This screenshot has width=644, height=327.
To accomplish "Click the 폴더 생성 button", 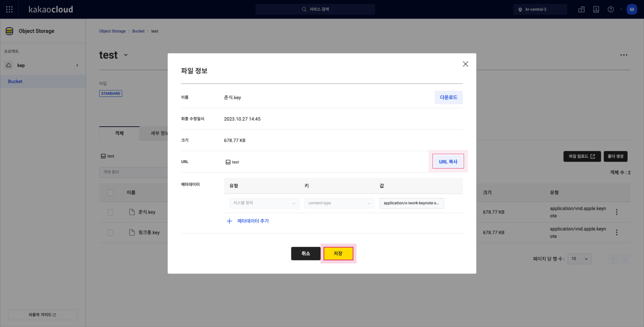I will (616, 156).
